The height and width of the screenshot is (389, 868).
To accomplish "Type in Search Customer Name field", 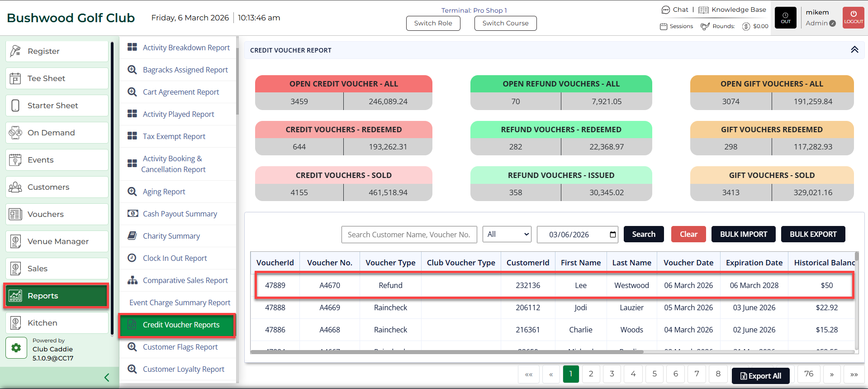I will (x=408, y=235).
